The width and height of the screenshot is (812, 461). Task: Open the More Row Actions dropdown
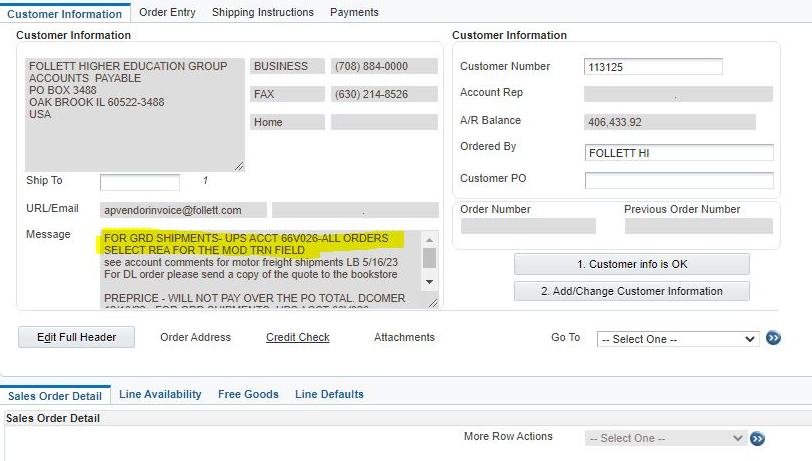(666, 438)
